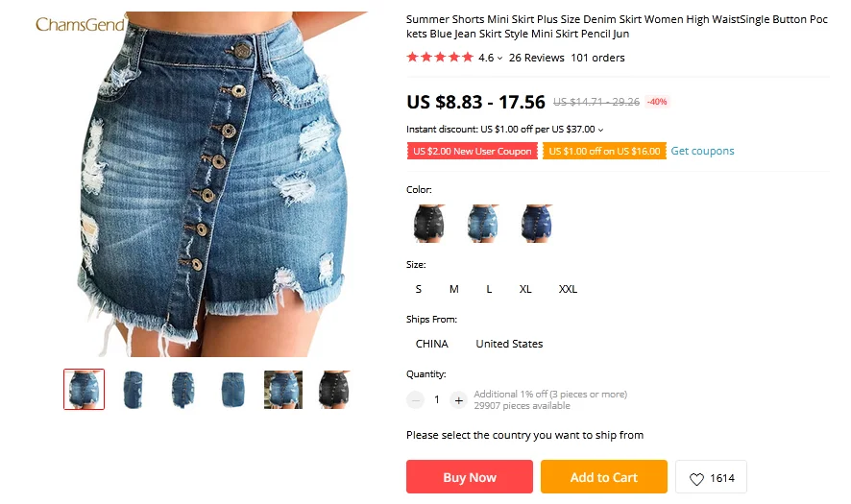Expand the 4.6 rating dropdown arrow
The image size is (851, 504).
click(x=499, y=58)
